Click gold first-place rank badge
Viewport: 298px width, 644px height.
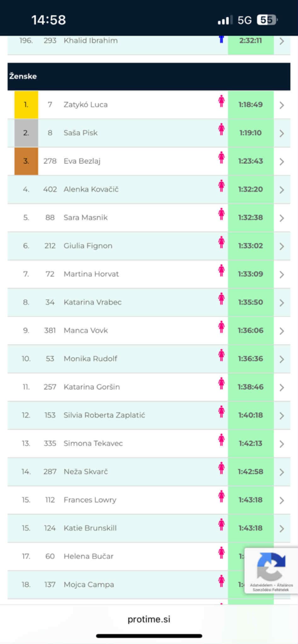pyautogui.click(x=26, y=104)
